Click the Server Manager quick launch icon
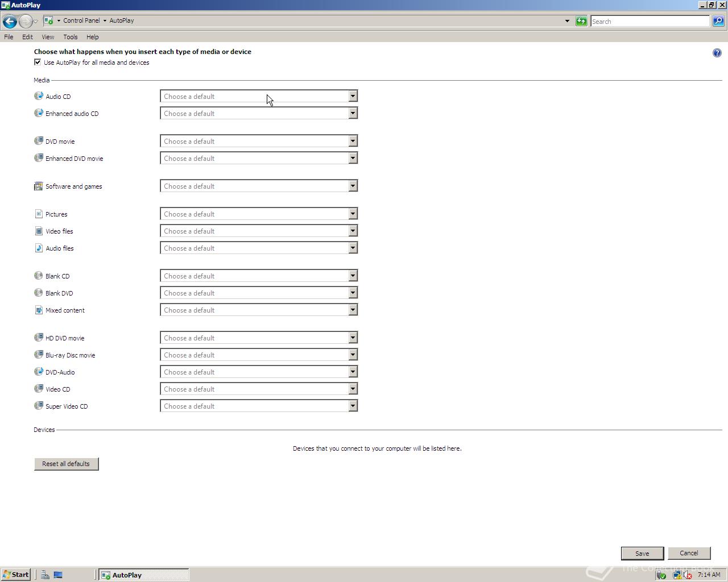728x582 pixels. 45,575
